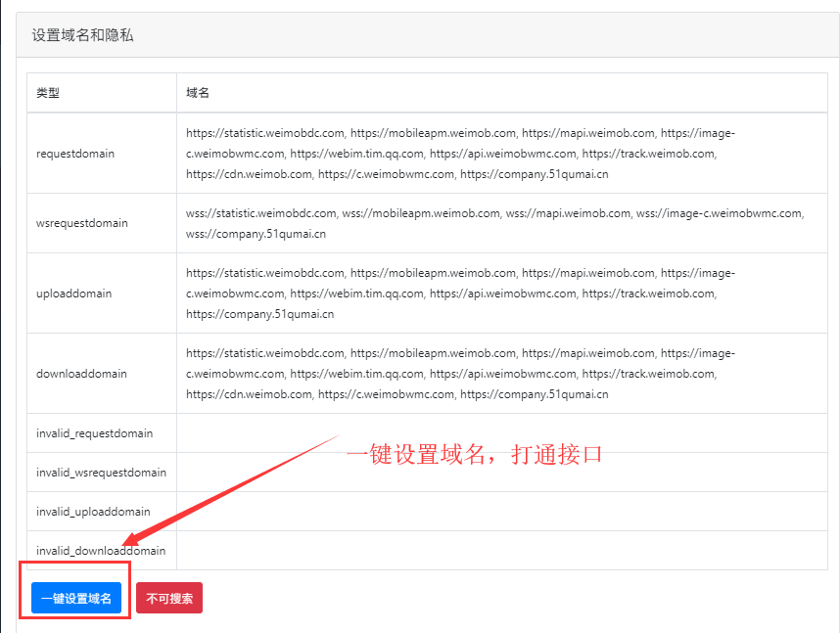840x633 pixels.
Task: Select the downloaddomain row label
Action: [81, 374]
